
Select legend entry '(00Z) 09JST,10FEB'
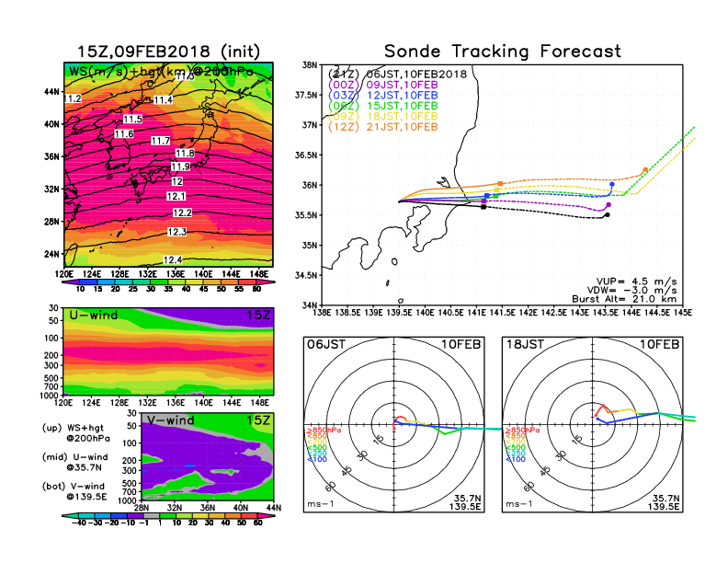click(x=383, y=85)
